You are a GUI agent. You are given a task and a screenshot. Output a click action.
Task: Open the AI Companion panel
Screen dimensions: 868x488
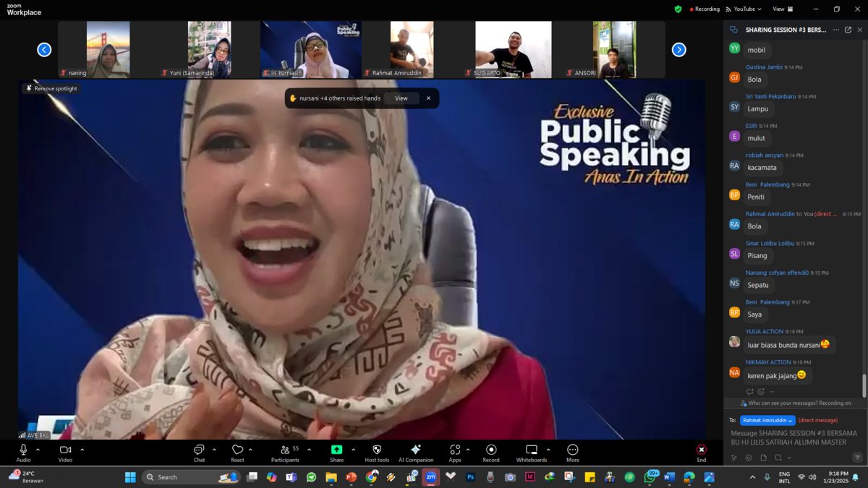[x=416, y=453]
